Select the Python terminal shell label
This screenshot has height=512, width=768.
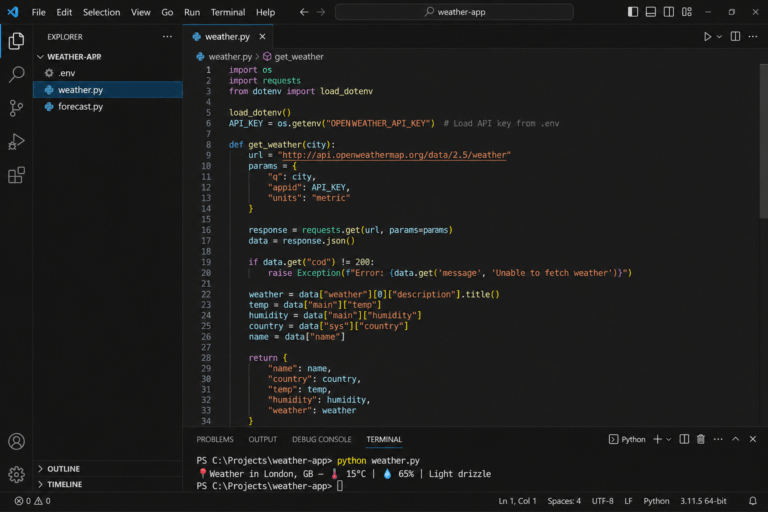coord(627,439)
